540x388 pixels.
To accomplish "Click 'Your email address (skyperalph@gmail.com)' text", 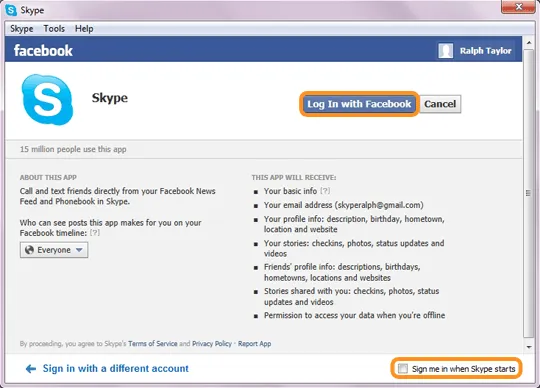I will coord(344,205).
